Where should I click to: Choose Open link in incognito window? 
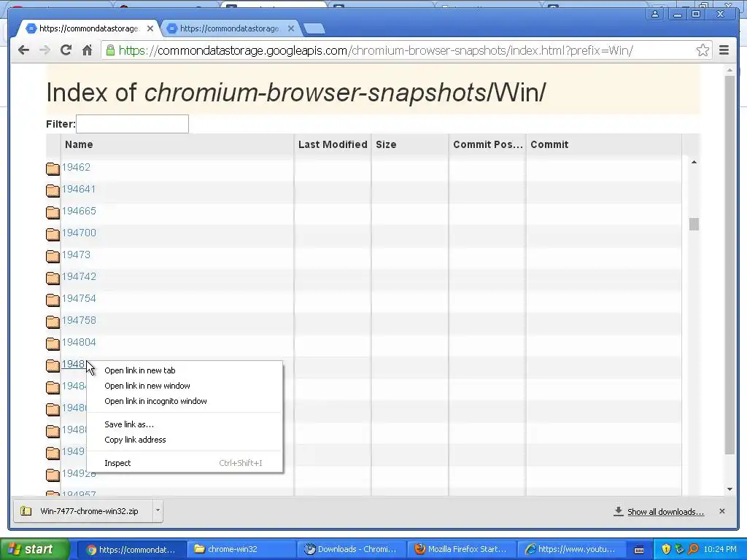(155, 401)
